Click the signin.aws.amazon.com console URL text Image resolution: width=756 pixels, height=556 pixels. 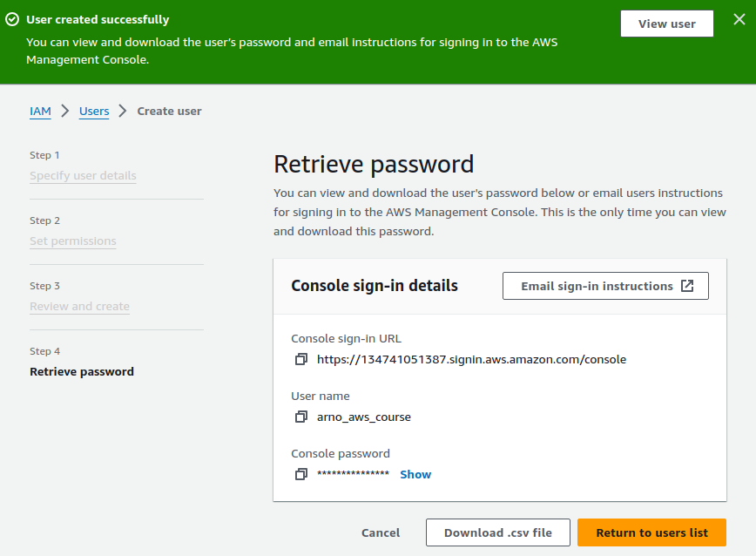(471, 359)
